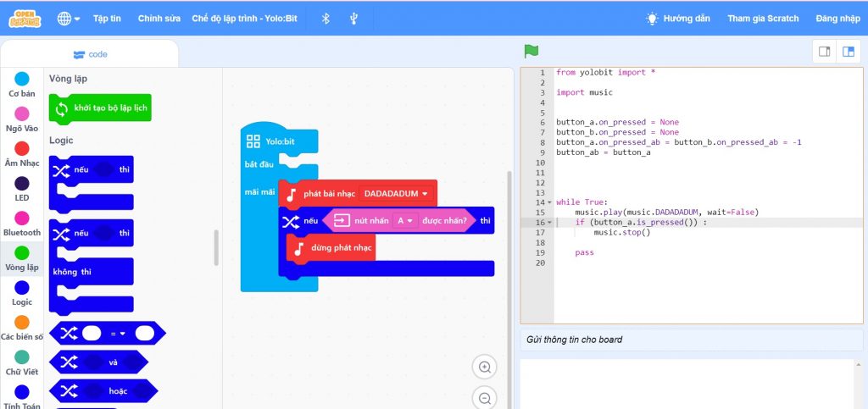Screen dimensions: 868x409
Task: Select the LED block category
Action: tap(21, 190)
